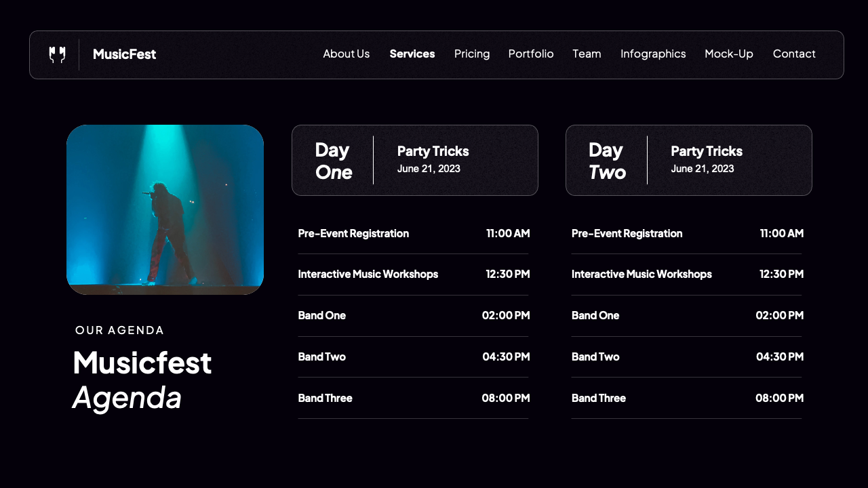Navigate to the Pricing section
The height and width of the screenshot is (488, 868).
(472, 54)
